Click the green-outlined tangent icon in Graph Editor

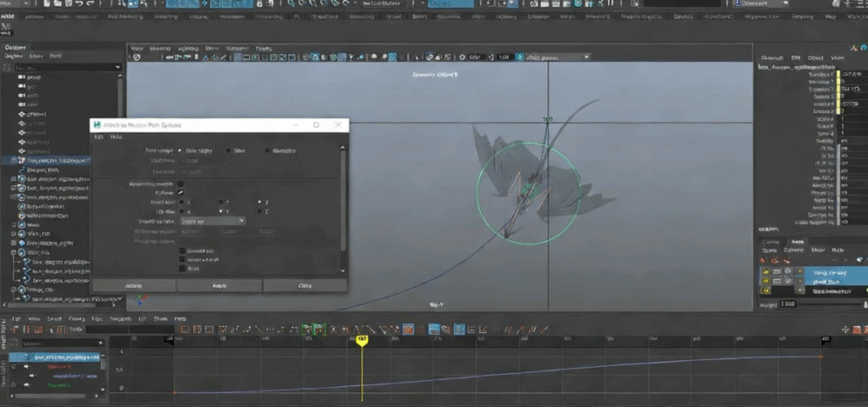(308, 330)
